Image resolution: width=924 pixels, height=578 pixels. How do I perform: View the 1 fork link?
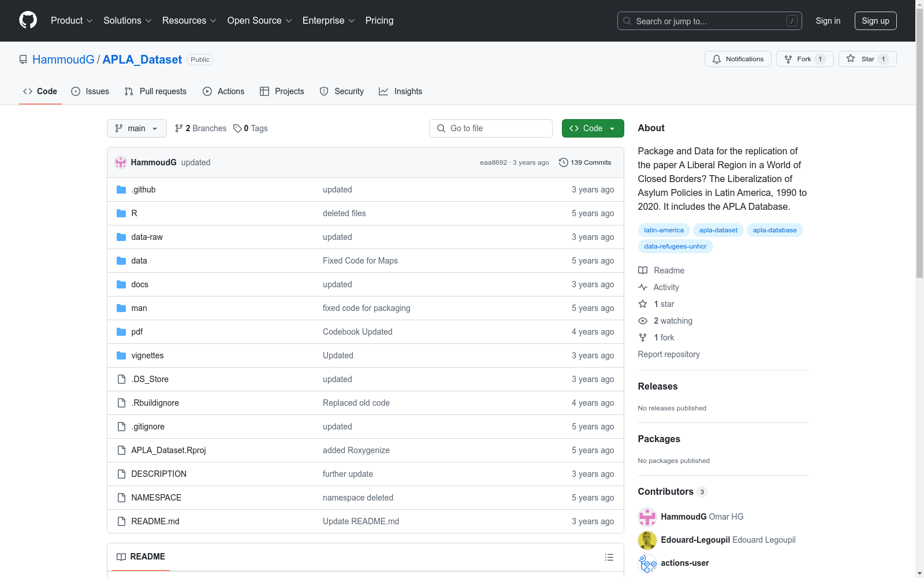point(657,338)
